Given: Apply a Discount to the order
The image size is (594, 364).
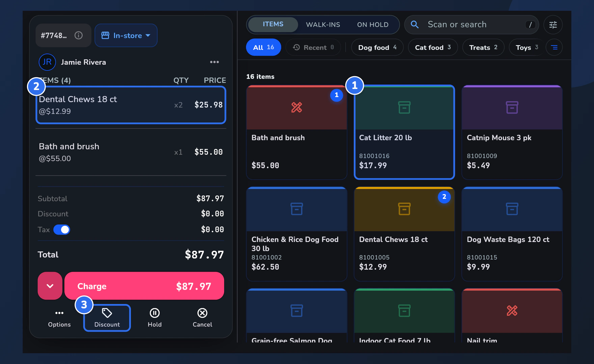Looking at the screenshot, I should pos(107,318).
